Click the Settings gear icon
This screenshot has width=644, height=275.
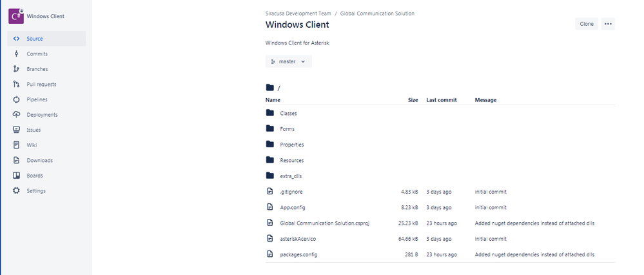(x=16, y=190)
